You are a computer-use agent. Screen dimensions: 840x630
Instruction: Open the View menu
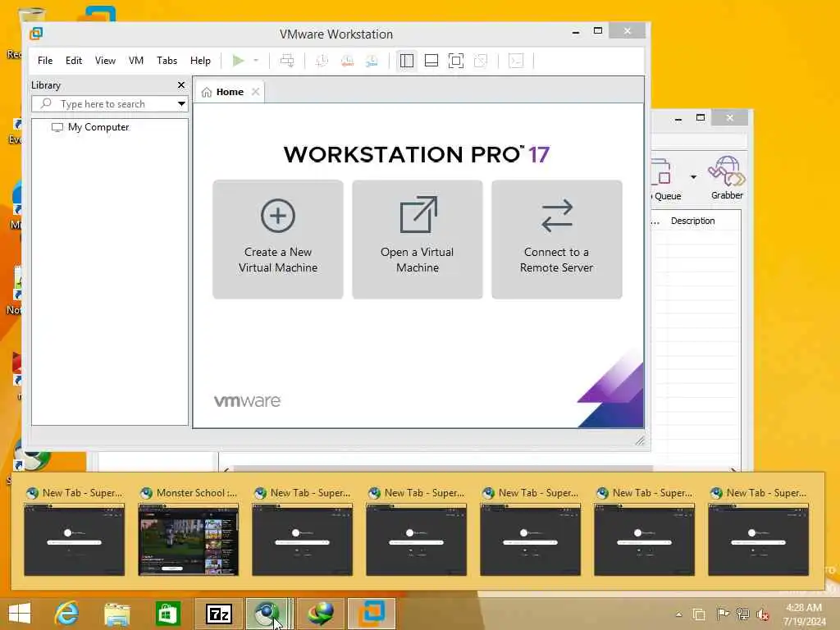[x=105, y=61]
